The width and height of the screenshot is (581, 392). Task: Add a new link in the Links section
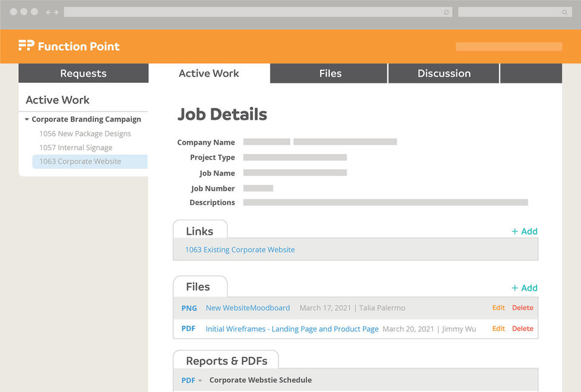(524, 231)
